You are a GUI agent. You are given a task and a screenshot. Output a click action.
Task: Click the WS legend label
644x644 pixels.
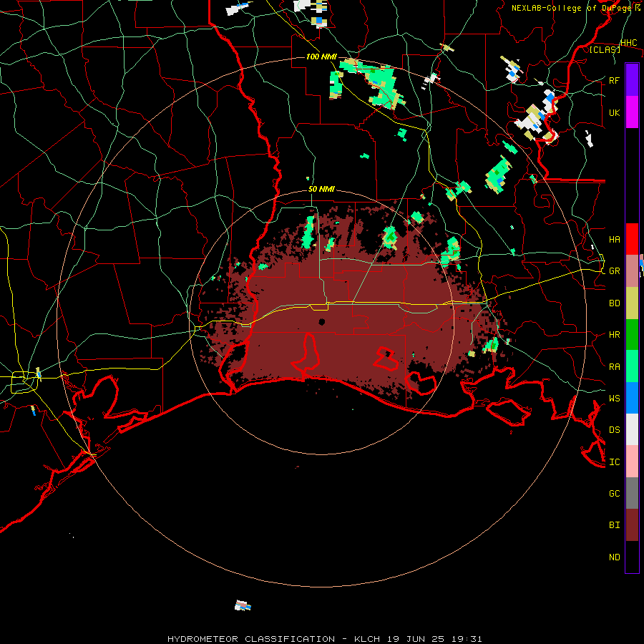[x=614, y=398]
